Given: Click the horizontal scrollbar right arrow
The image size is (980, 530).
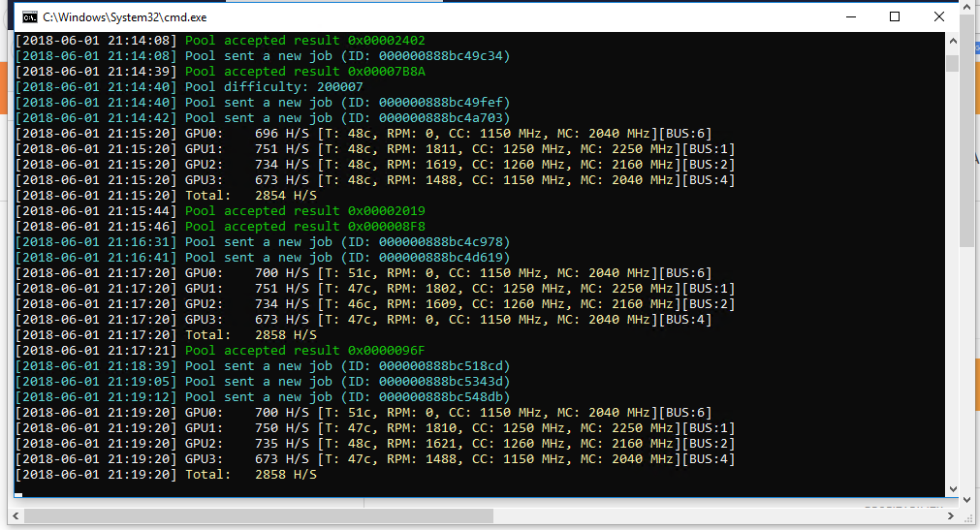Looking at the screenshot, I should click(x=951, y=516).
